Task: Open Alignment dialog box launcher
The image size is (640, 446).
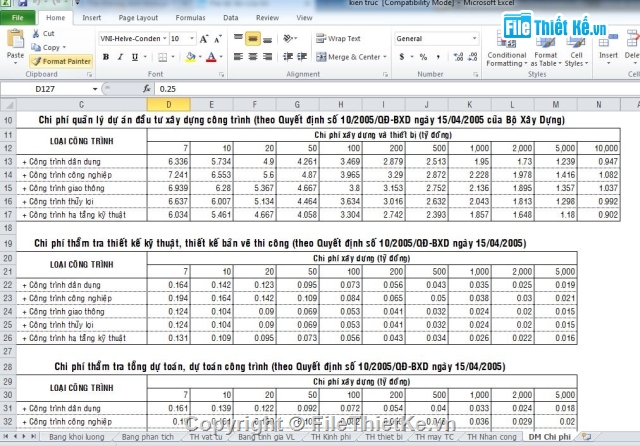Action: tap(385, 75)
